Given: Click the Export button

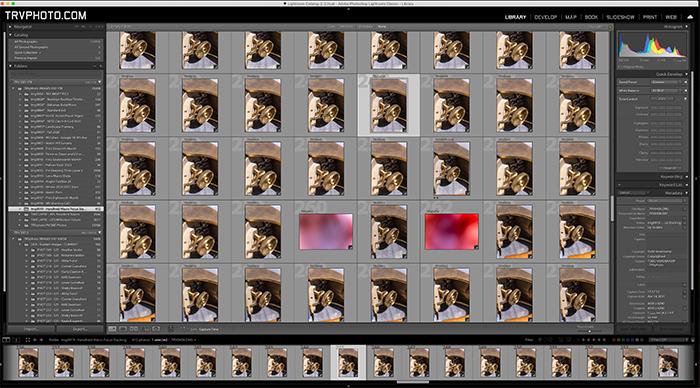Looking at the screenshot, I should coord(79,329).
